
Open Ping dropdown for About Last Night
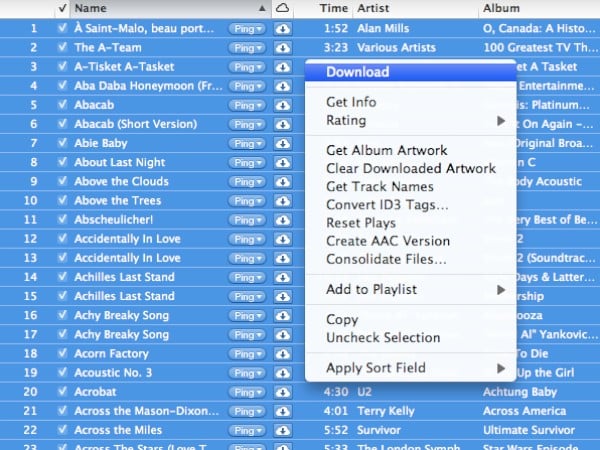coord(247,163)
